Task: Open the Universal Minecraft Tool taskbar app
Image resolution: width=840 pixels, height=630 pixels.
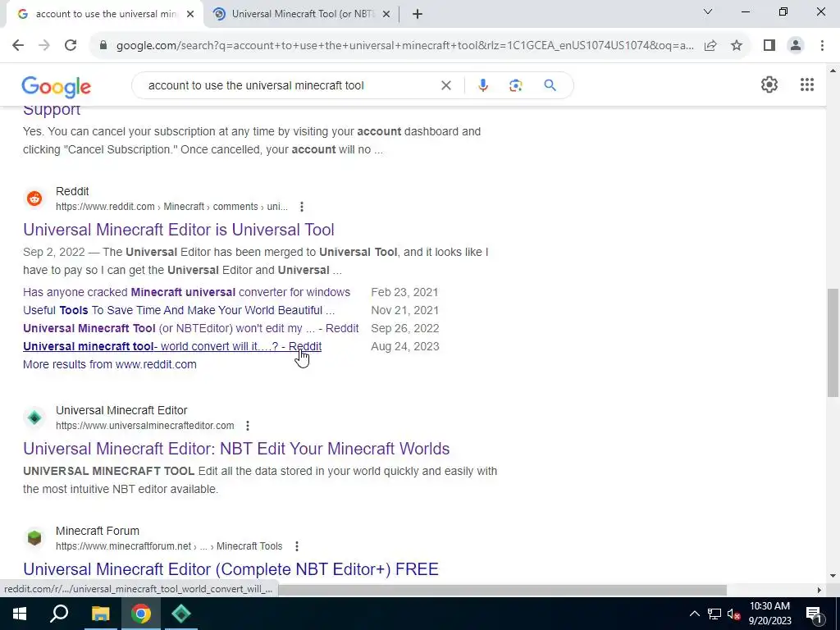Action: 181,614
